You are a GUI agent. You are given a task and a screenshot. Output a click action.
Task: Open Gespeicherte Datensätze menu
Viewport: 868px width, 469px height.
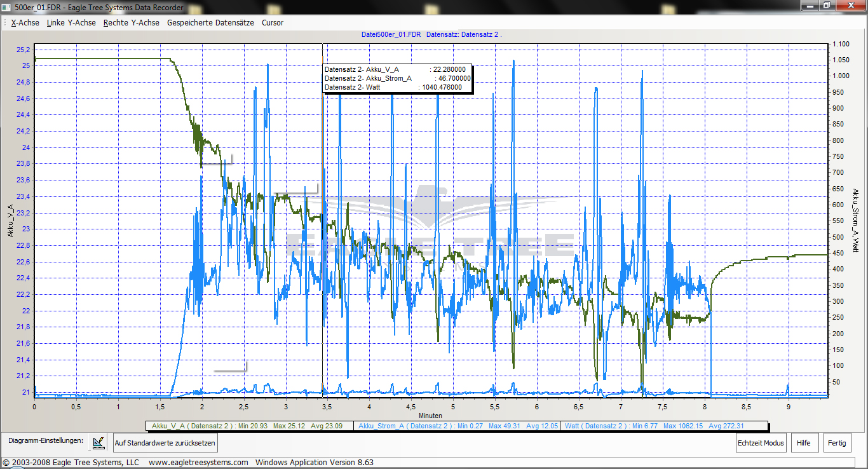210,22
